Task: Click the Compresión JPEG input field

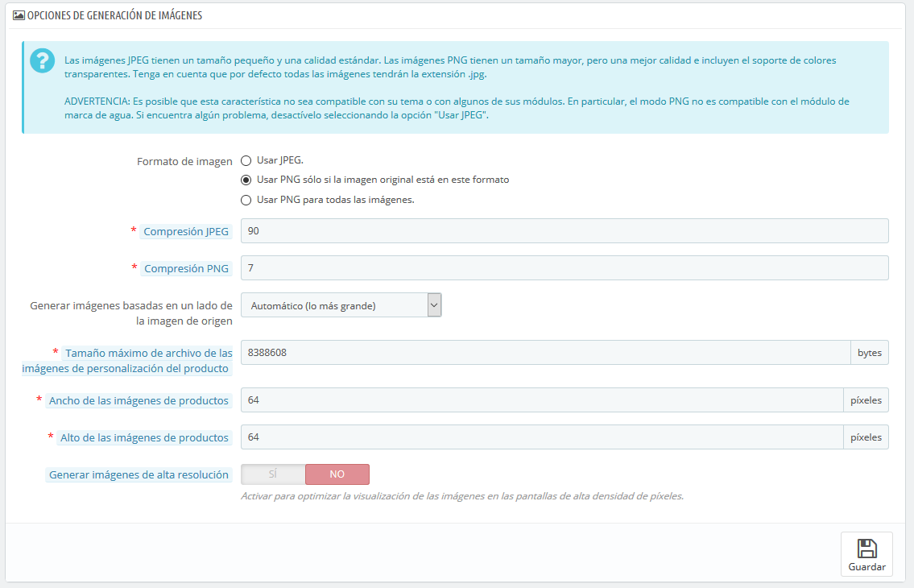Action: (565, 231)
